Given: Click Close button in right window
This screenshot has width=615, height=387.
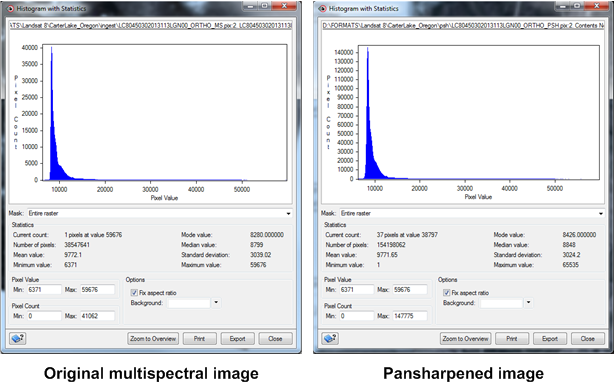Looking at the screenshot, I should point(588,339).
